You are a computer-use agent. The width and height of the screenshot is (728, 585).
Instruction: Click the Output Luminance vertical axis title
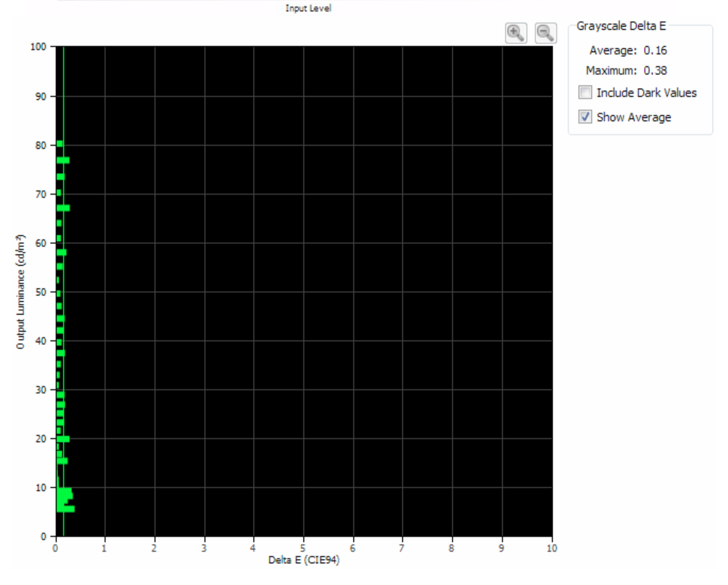click(x=20, y=291)
